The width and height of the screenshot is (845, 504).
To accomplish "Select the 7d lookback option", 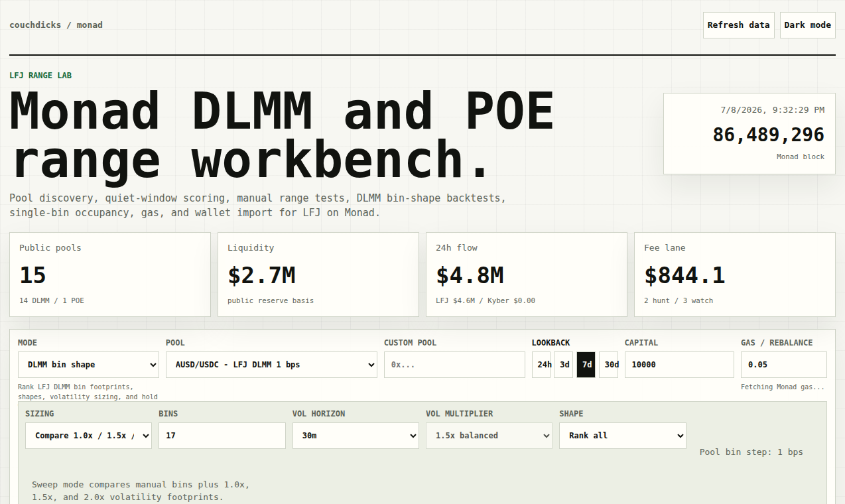I will 586,365.
